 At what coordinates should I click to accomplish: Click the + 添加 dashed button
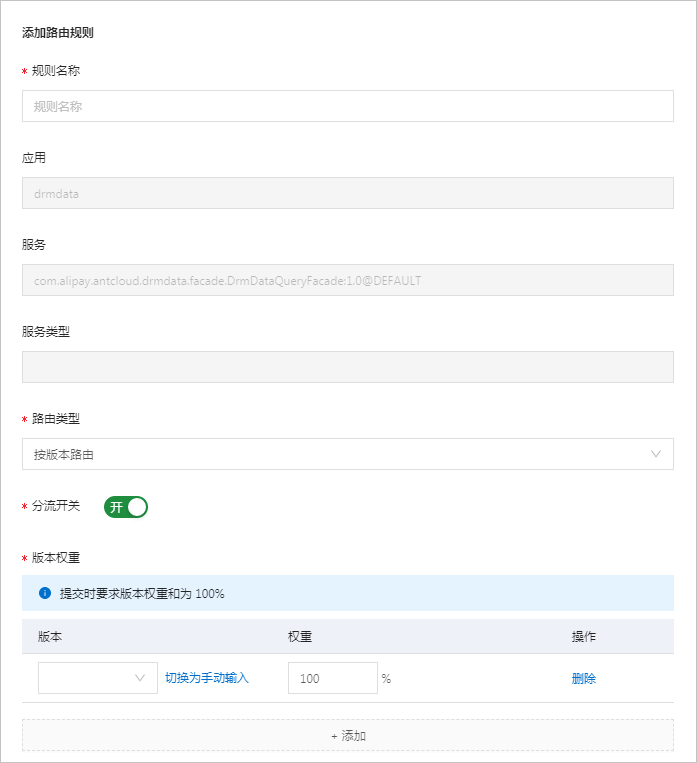(348, 736)
